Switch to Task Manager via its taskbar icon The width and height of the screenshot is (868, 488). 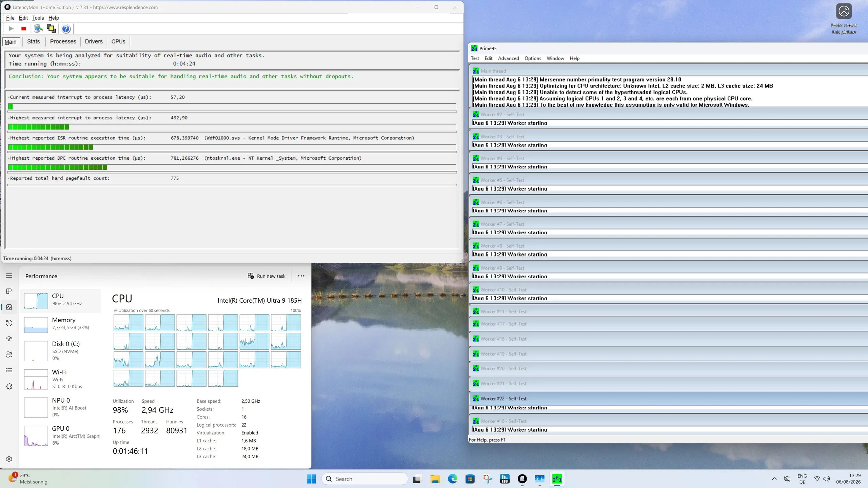click(539, 479)
